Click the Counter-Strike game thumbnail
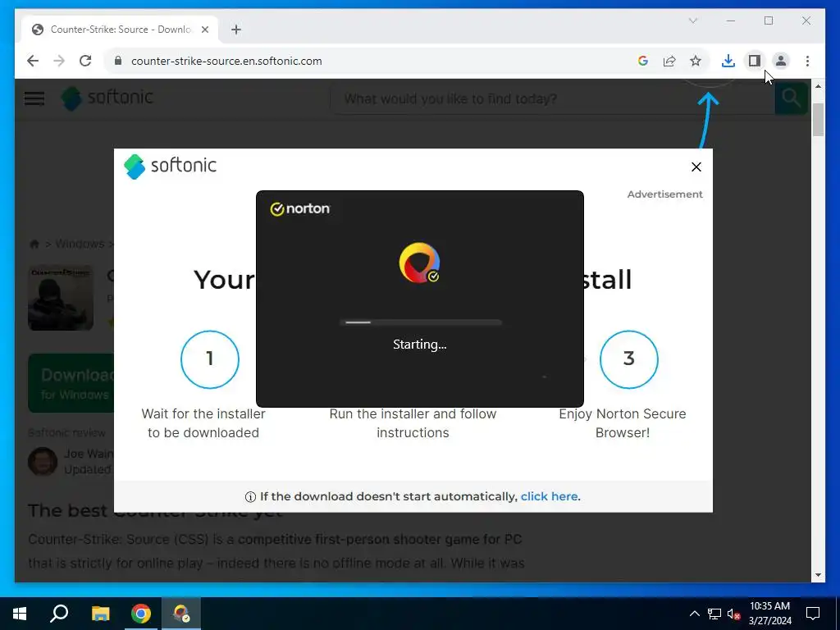The image size is (840, 630). pyautogui.click(x=61, y=297)
